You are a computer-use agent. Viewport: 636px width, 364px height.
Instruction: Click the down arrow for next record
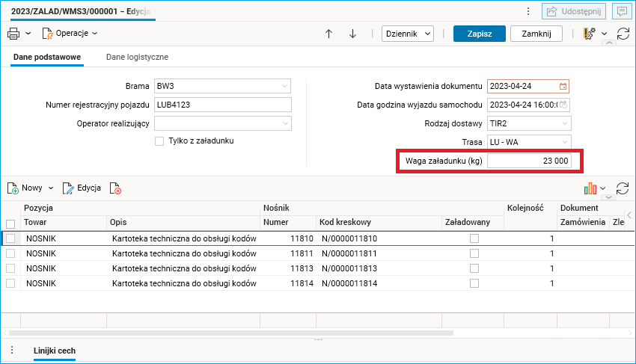click(352, 34)
